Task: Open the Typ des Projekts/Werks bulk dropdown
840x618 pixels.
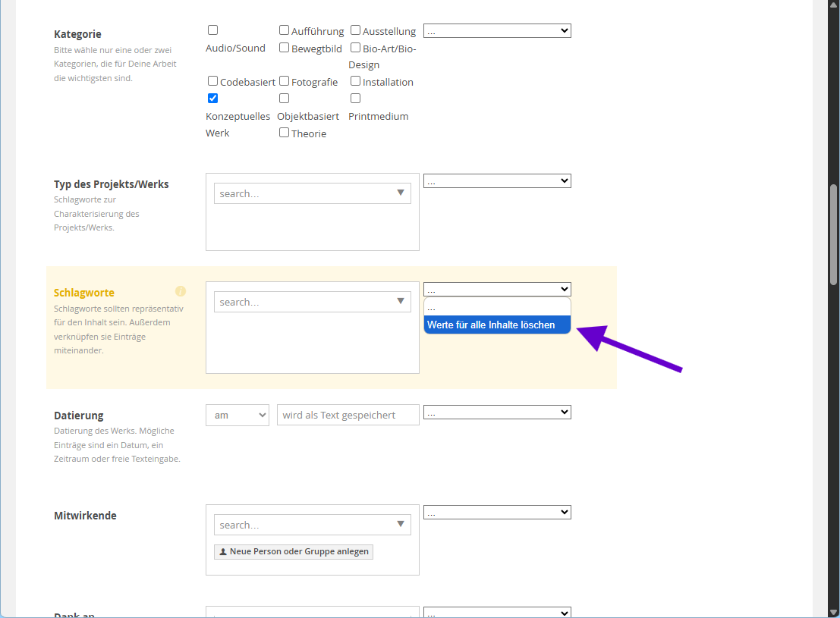Action: (497, 181)
